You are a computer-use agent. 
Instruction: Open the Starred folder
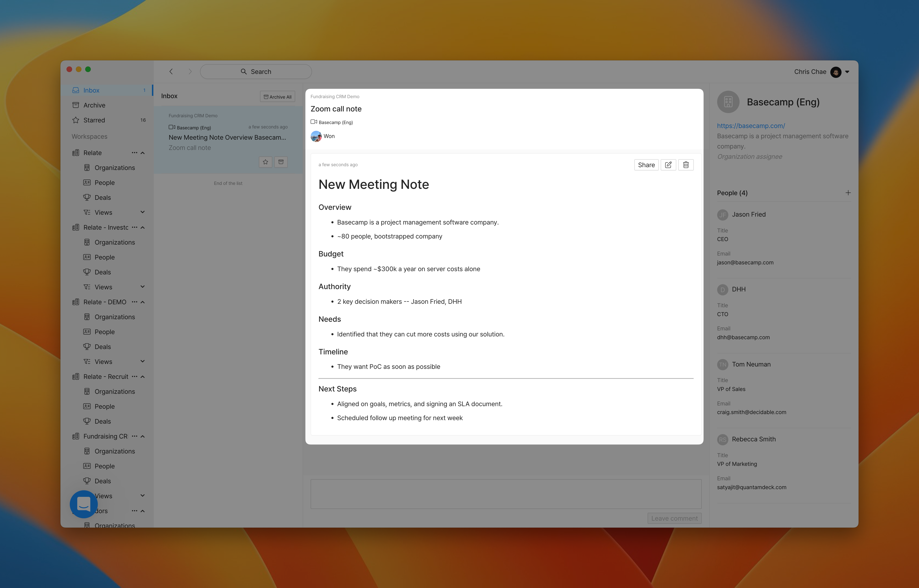(x=94, y=120)
